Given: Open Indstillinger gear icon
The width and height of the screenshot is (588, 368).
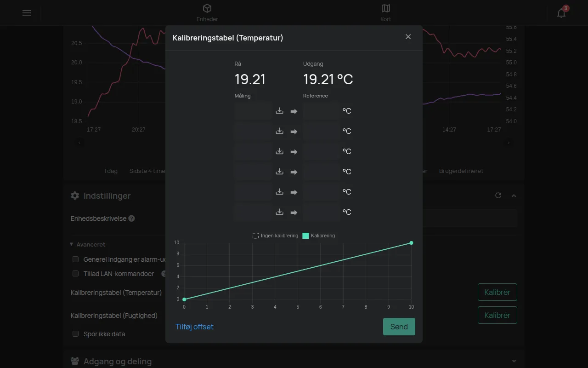Looking at the screenshot, I should [75, 195].
